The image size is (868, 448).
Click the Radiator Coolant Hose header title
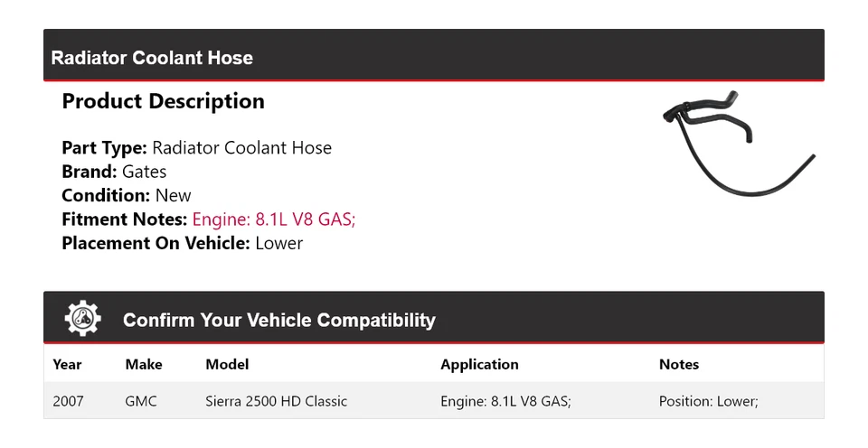[152, 58]
